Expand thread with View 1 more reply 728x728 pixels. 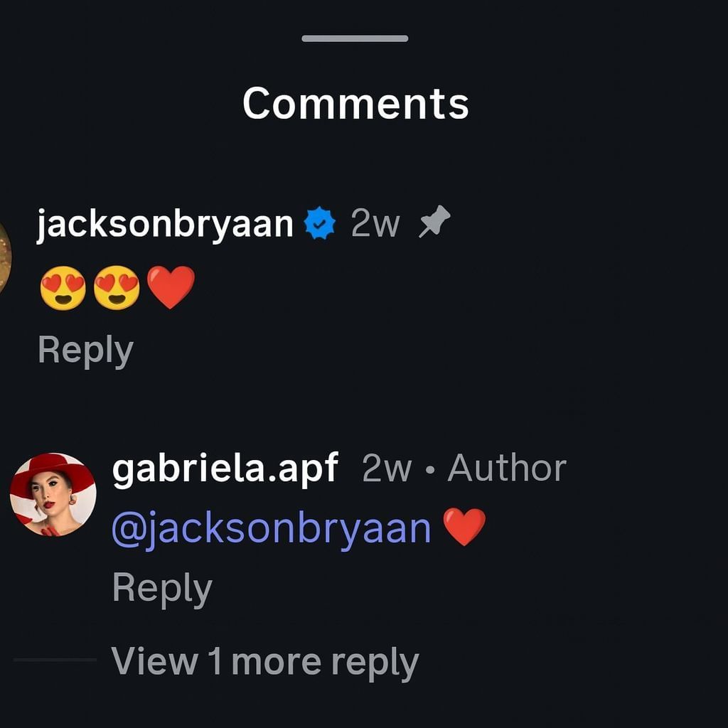click(x=265, y=662)
